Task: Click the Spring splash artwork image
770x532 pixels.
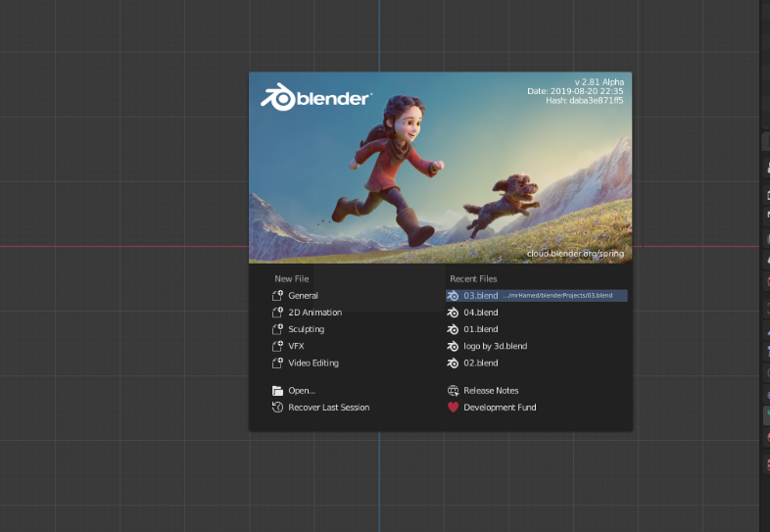Action: [x=441, y=168]
